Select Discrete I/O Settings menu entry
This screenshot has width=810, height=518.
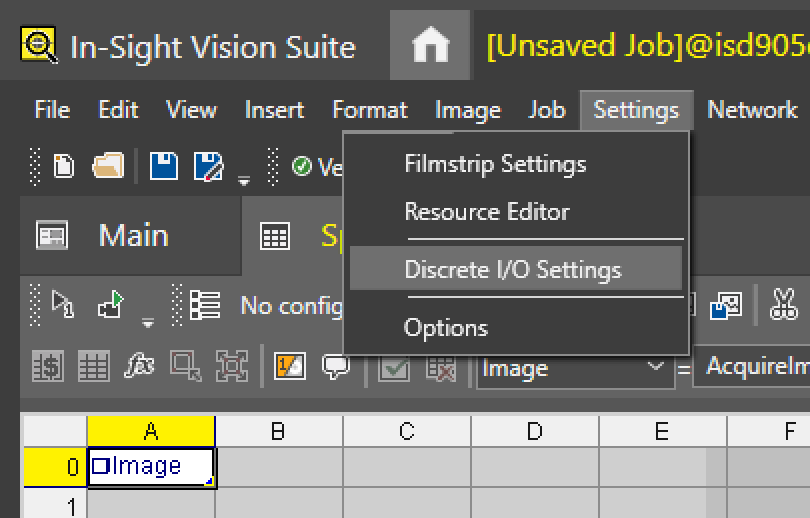click(x=513, y=270)
